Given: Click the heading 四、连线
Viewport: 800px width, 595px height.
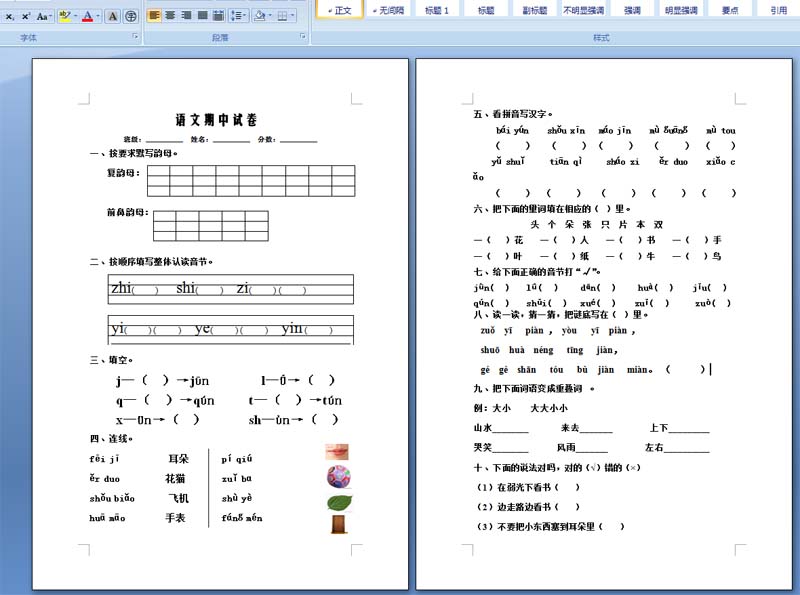Looking at the screenshot, I should click(x=112, y=439).
